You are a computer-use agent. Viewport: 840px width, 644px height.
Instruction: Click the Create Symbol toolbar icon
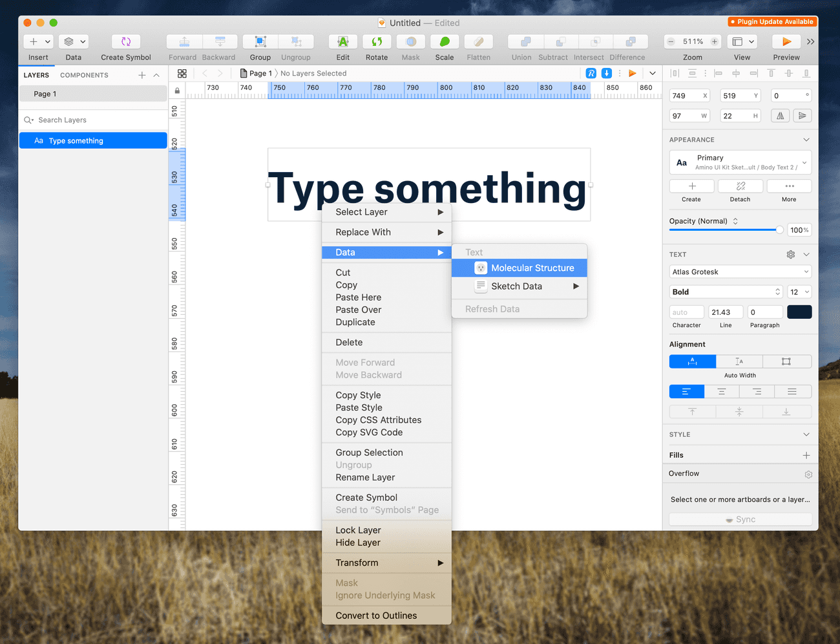126,41
